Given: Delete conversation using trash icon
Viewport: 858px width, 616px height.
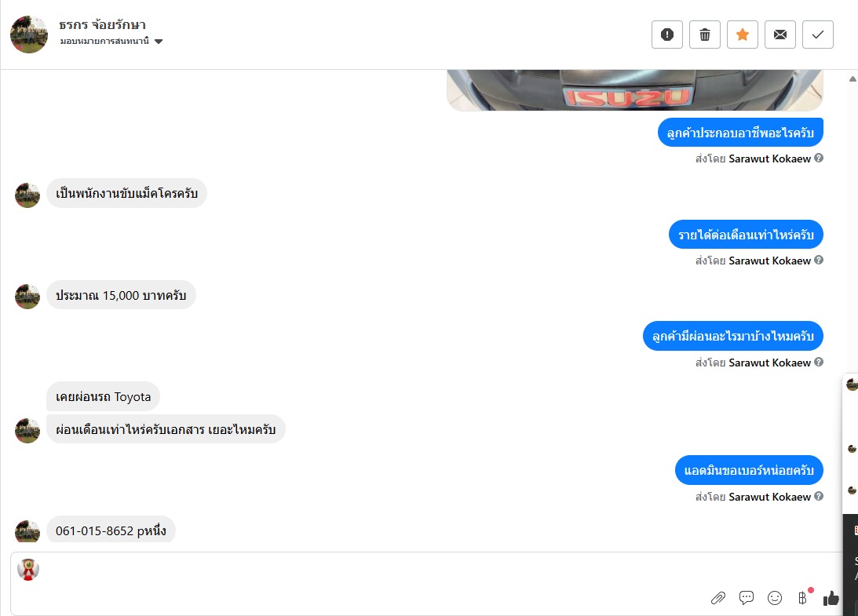Looking at the screenshot, I should click(705, 35).
